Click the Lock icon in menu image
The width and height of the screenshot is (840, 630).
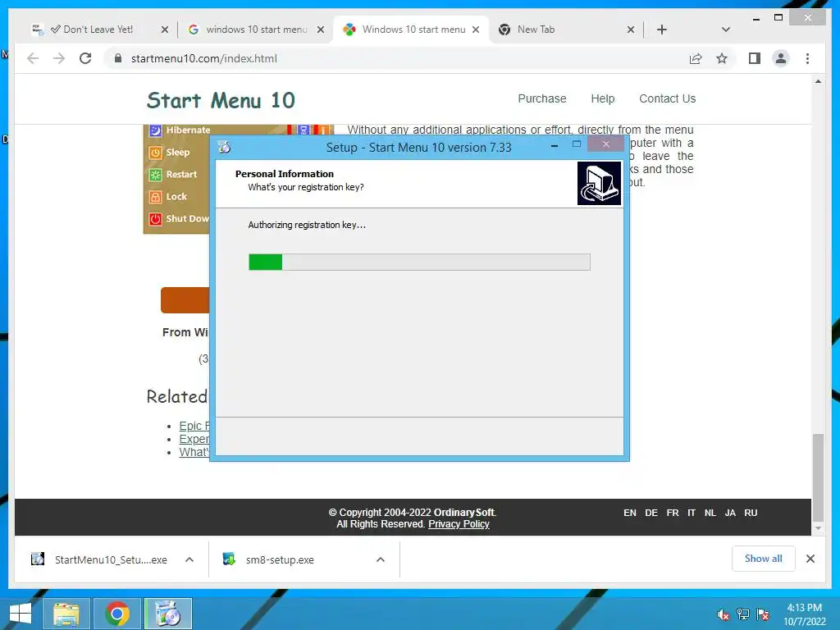point(155,197)
